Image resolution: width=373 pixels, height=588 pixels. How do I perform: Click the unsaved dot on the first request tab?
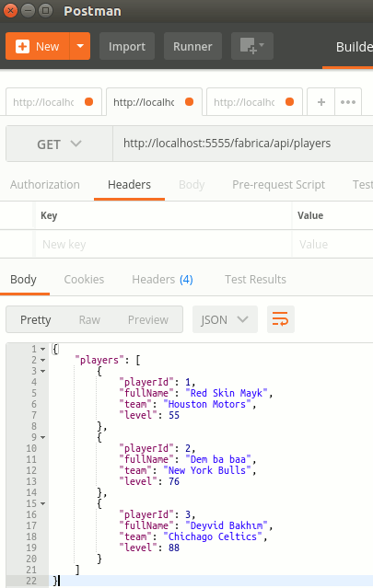point(89,101)
